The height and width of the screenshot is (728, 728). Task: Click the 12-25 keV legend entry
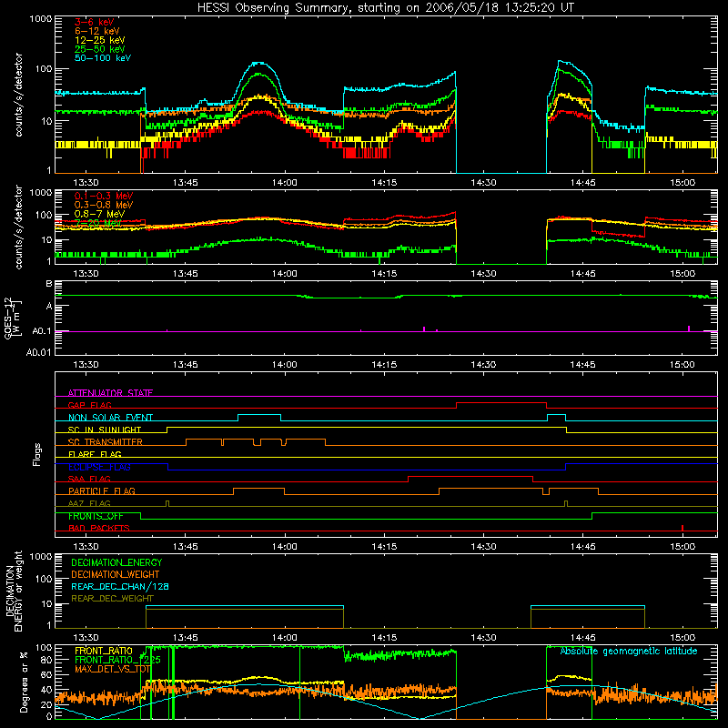100,40
